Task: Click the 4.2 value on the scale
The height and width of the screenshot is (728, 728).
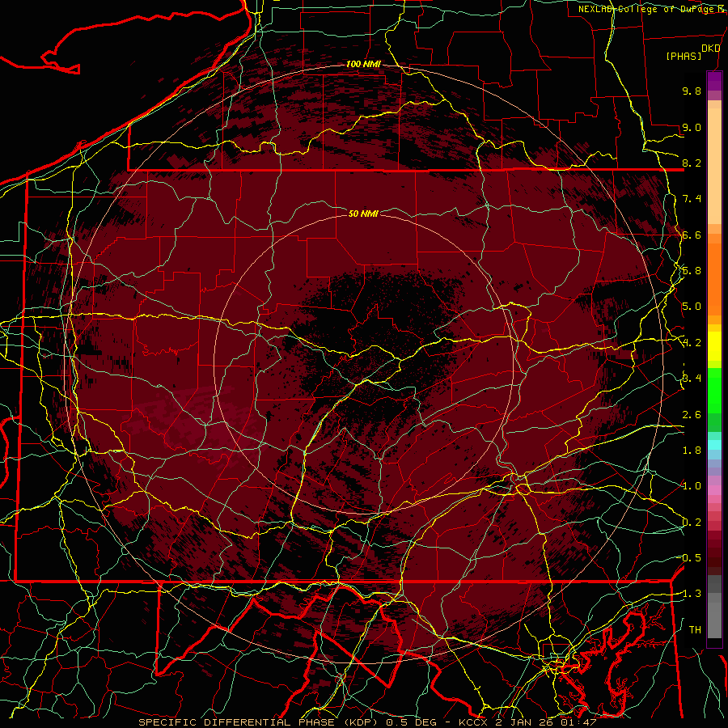Action: point(692,343)
